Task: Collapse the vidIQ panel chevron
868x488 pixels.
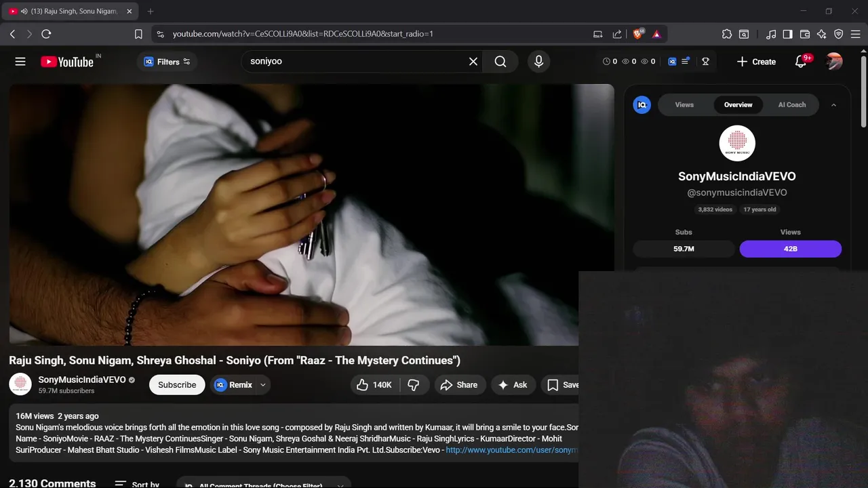Action: click(x=833, y=105)
